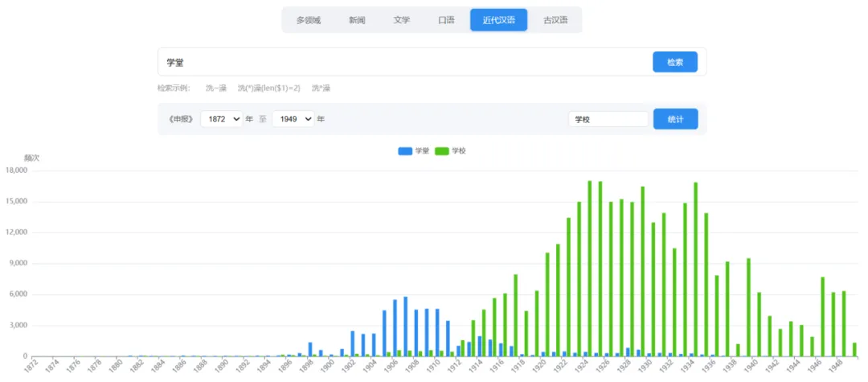Toggle the blue 学堂 legend swatch

click(x=405, y=151)
